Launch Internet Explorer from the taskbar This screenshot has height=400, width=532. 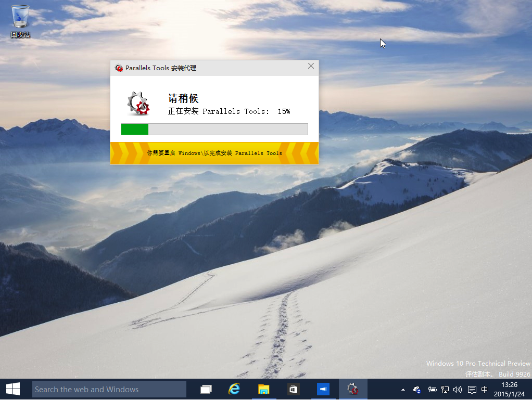pyautogui.click(x=234, y=389)
